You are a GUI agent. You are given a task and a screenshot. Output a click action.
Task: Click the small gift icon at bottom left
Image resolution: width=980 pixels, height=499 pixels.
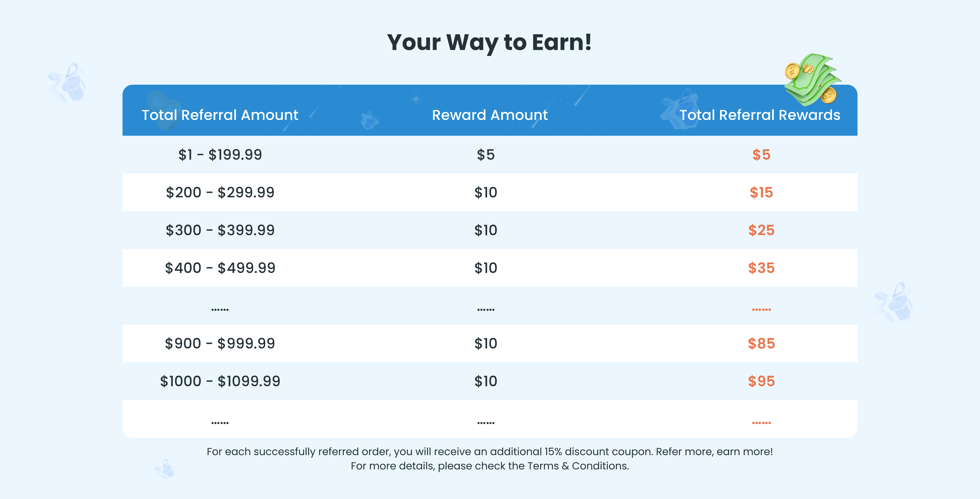[x=165, y=469]
